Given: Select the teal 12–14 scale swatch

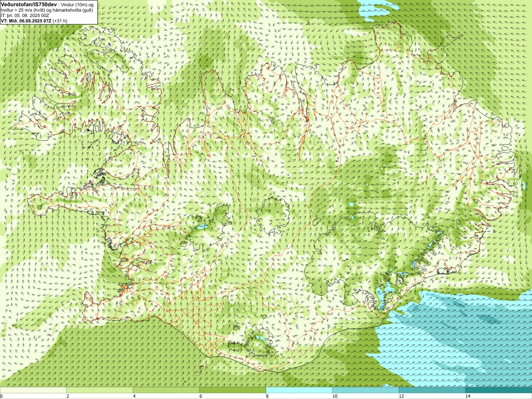Looking at the screenshot, I should coord(432,390).
